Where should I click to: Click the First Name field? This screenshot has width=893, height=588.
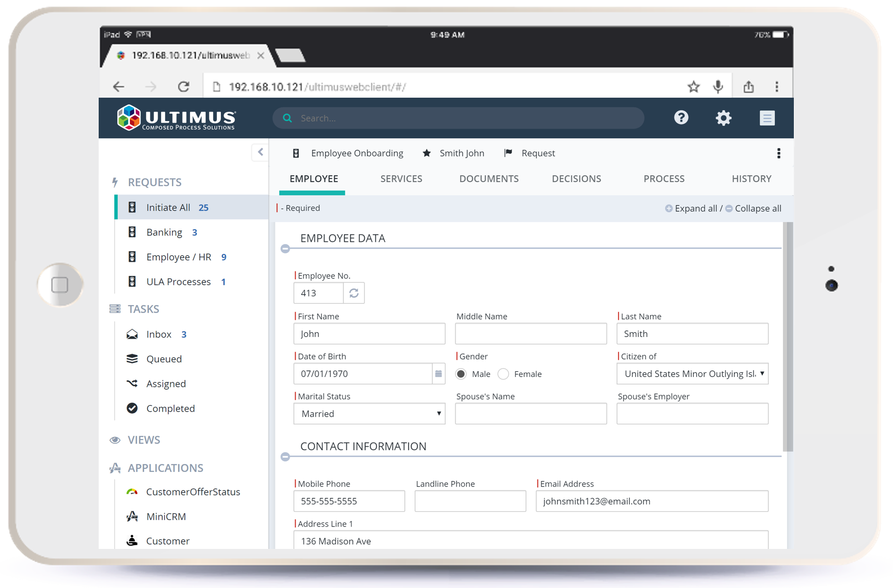click(369, 334)
